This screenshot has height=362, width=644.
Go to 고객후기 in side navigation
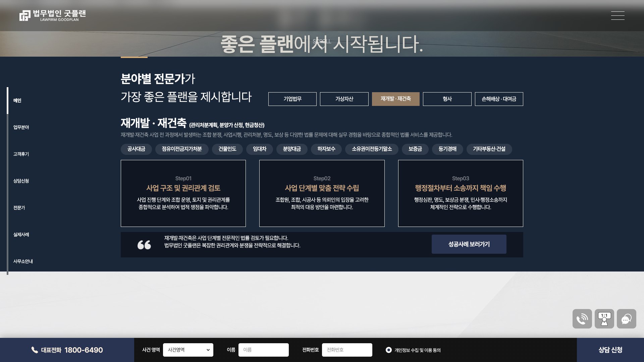tap(21, 154)
